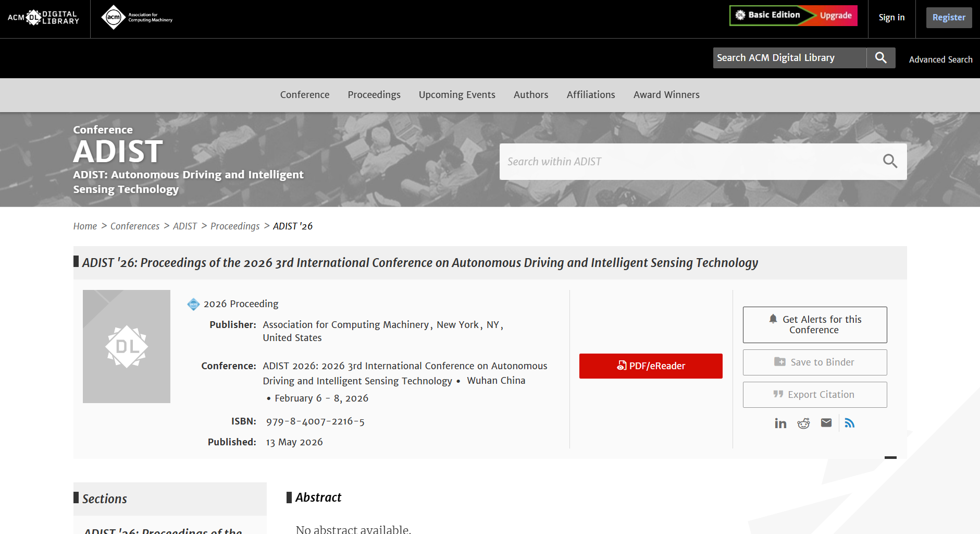The width and height of the screenshot is (980, 534).
Task: Share on Reddit icon
Action: coord(803,423)
